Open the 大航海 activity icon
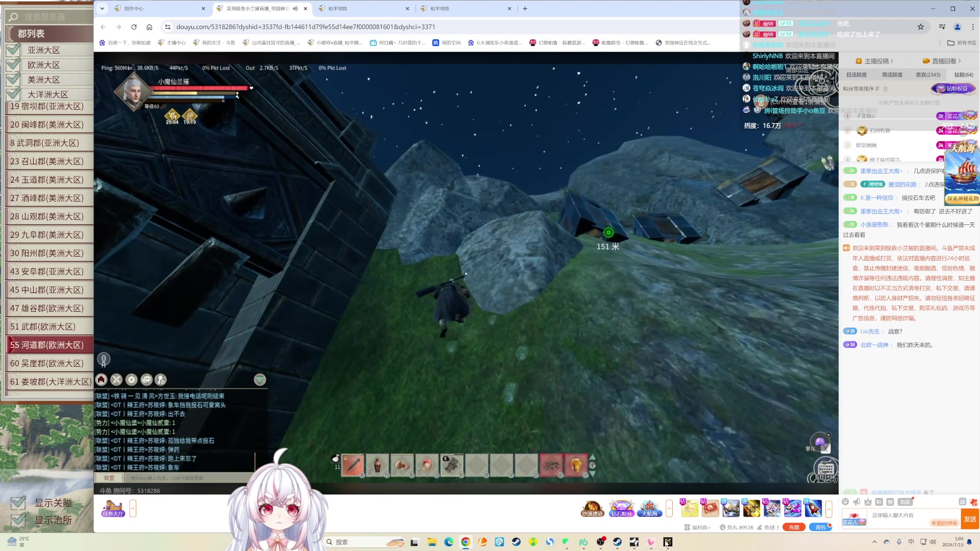The width and height of the screenshot is (980, 551). click(649, 508)
